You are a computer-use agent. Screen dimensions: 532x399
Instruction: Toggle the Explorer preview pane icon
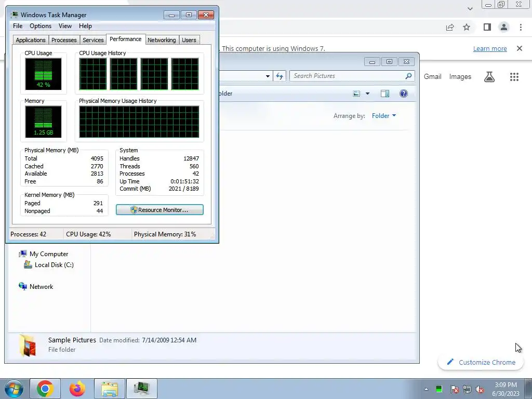385,94
